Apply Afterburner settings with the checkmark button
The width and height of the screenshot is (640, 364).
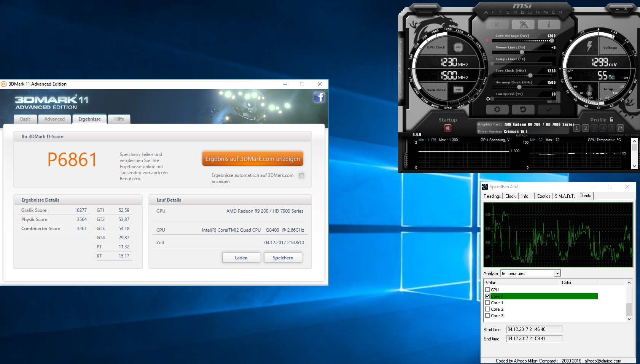(x=549, y=110)
